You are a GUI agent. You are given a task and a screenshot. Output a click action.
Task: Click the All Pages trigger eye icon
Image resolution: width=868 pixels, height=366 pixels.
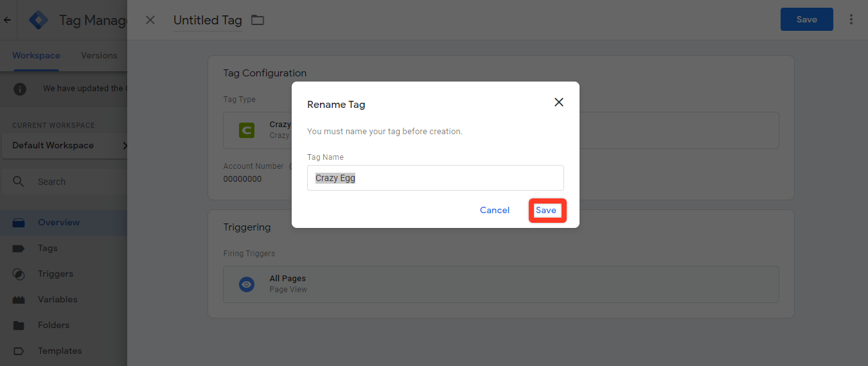[x=247, y=284]
